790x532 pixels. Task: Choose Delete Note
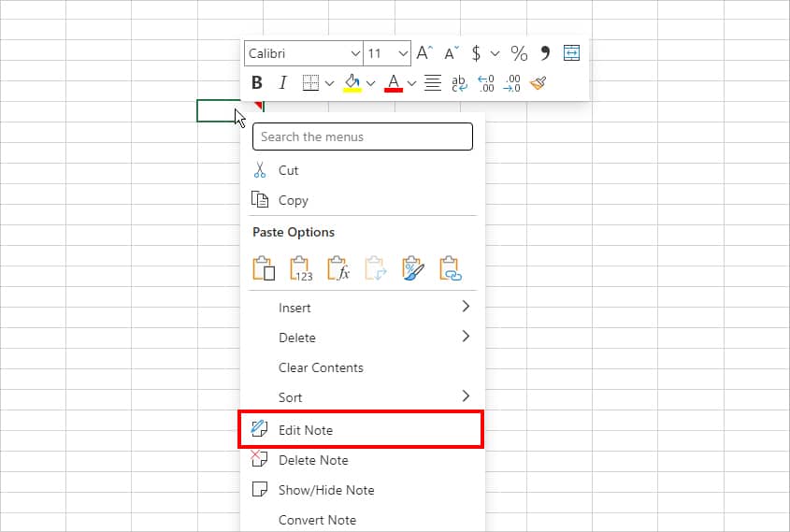[x=363, y=460]
